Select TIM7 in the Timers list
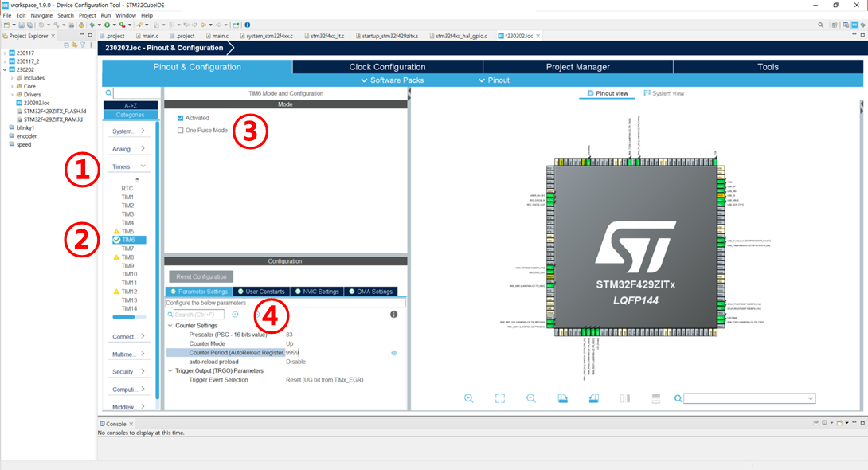868x470 pixels. 128,249
